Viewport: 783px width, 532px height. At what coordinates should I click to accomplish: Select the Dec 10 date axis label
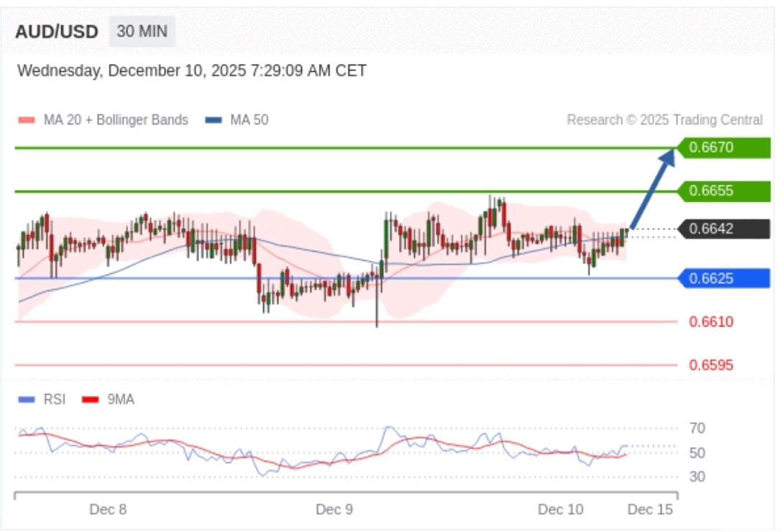click(x=561, y=510)
